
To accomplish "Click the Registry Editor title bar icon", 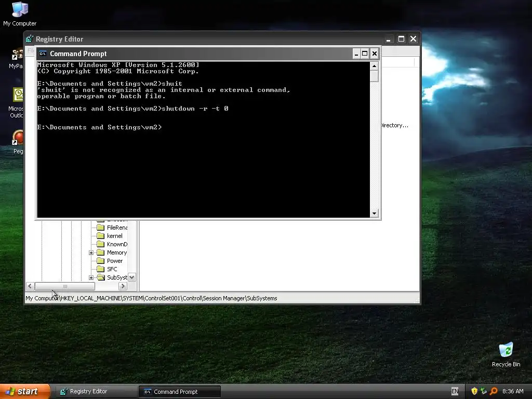I will 30,39.
